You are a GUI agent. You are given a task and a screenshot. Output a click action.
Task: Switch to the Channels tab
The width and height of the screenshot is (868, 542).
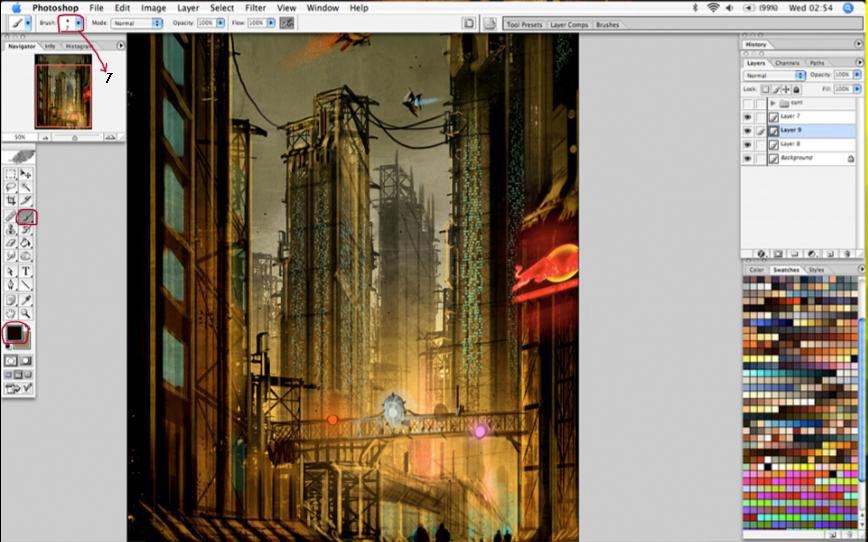click(x=787, y=63)
